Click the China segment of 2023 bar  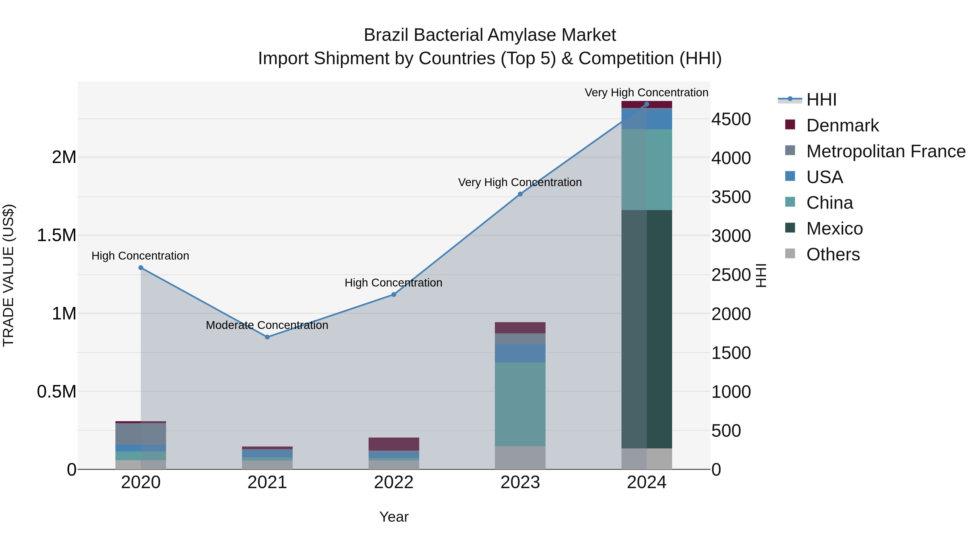pos(520,404)
